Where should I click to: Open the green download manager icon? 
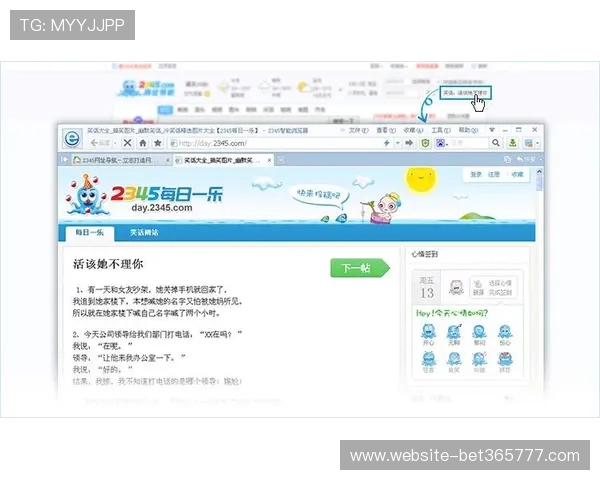512,143
